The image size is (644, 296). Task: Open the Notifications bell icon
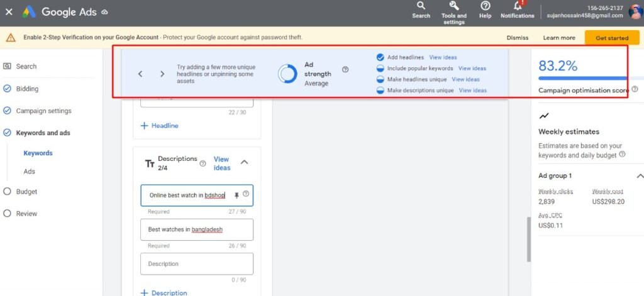pyautogui.click(x=517, y=6)
